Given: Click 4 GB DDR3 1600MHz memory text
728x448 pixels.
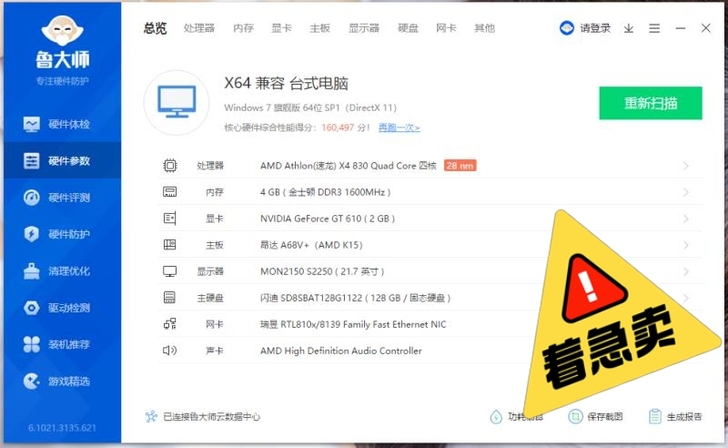Looking at the screenshot, I should pos(325,192).
